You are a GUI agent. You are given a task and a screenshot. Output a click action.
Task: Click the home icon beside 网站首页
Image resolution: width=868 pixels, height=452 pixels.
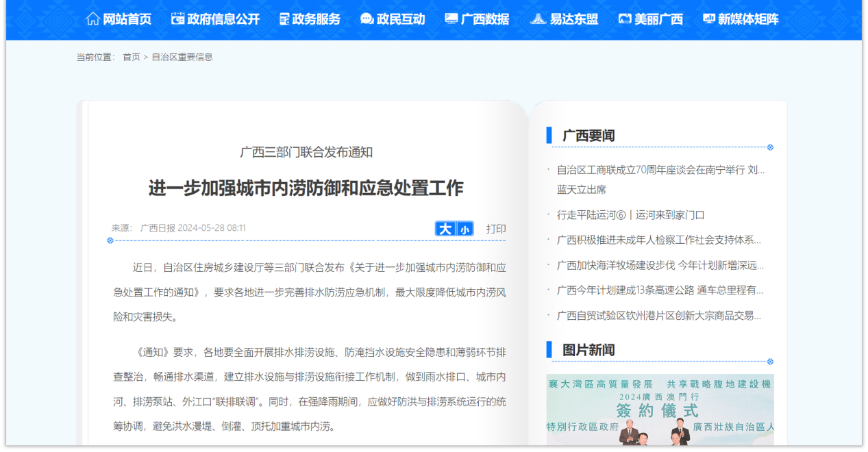tap(92, 19)
